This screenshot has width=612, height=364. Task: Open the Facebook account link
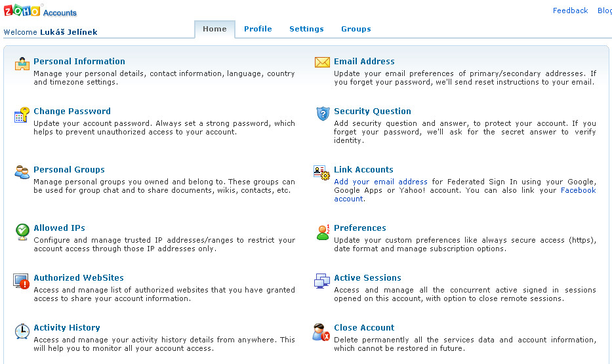(x=578, y=190)
